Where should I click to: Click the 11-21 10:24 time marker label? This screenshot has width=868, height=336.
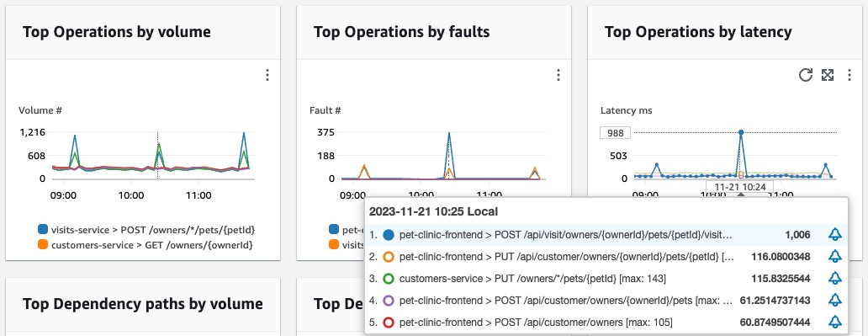click(740, 187)
